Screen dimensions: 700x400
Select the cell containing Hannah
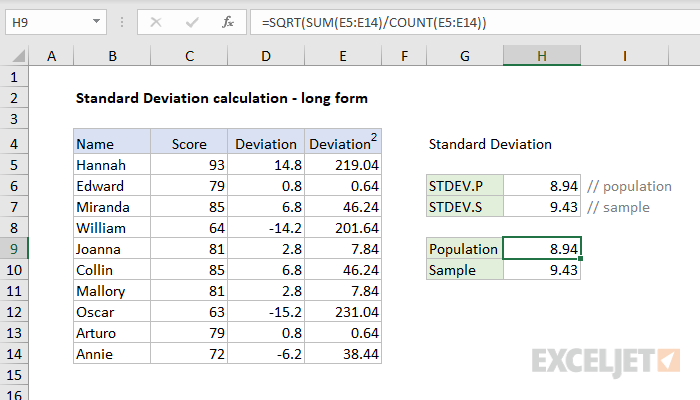(x=111, y=165)
